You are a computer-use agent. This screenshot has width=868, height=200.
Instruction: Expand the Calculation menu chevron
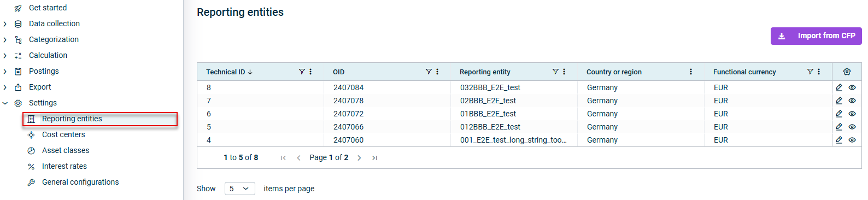5,56
